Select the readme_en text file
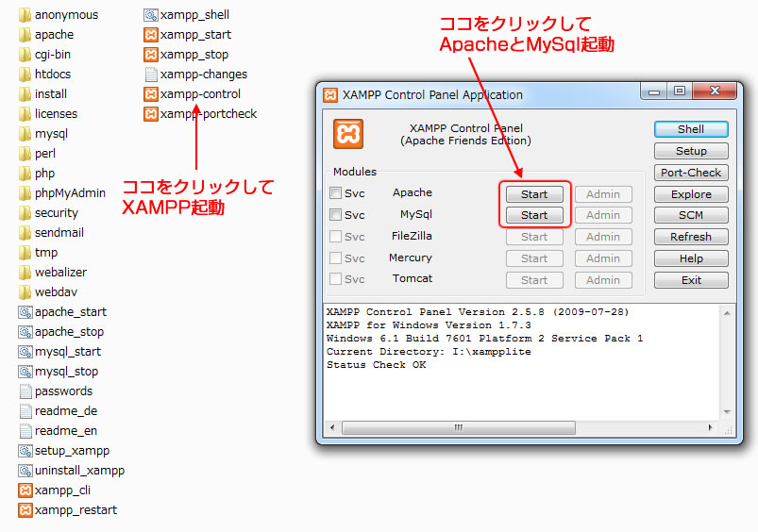The image size is (758, 532). pos(58,431)
